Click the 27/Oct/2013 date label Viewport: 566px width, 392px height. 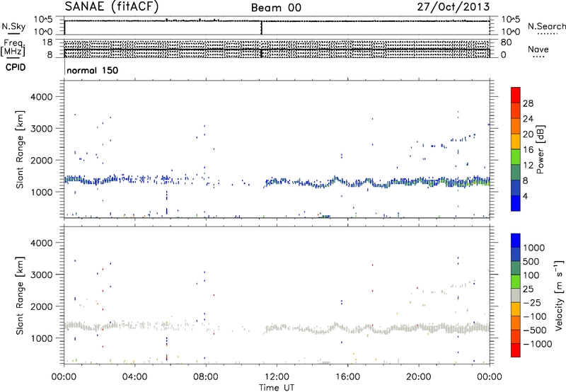(454, 7)
